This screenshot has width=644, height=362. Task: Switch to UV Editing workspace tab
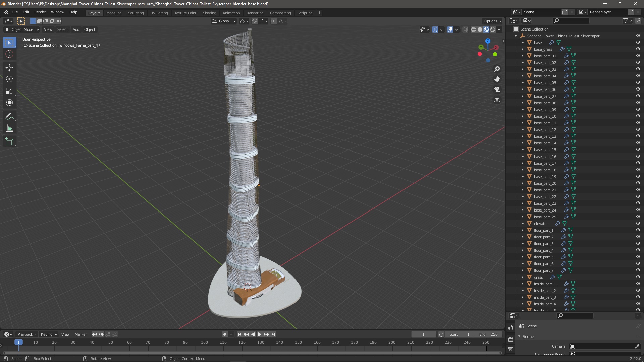[159, 13]
